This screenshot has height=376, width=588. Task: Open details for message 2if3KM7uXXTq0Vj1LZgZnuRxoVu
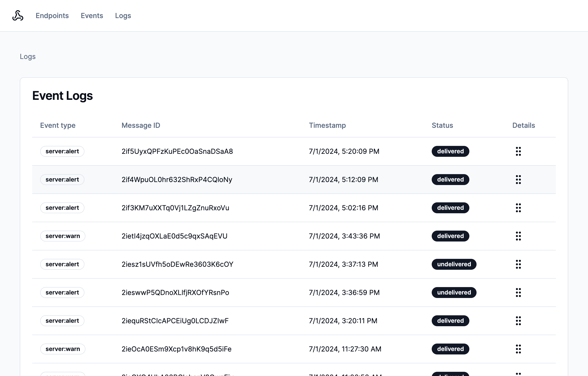coord(518,208)
